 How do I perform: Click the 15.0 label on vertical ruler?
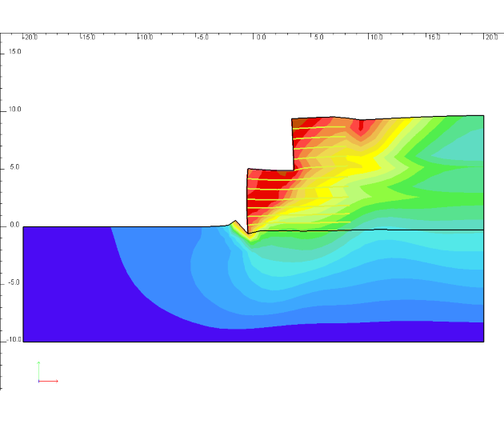click(x=14, y=51)
